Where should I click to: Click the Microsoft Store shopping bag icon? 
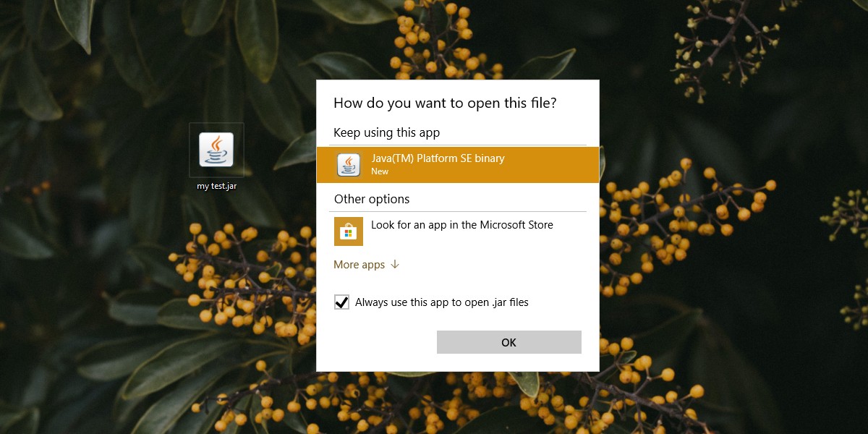coord(349,231)
